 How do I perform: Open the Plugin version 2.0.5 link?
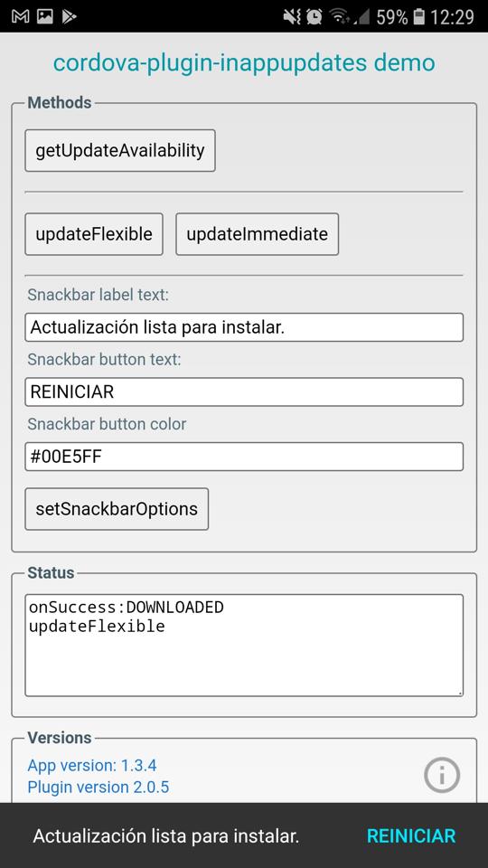point(99,787)
